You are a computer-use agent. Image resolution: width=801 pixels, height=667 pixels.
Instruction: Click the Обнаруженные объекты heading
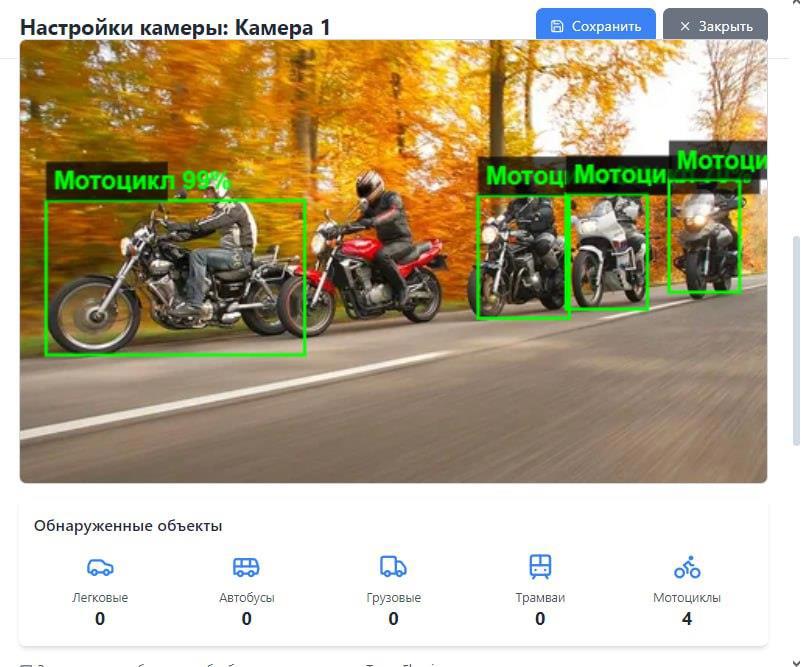pos(128,526)
